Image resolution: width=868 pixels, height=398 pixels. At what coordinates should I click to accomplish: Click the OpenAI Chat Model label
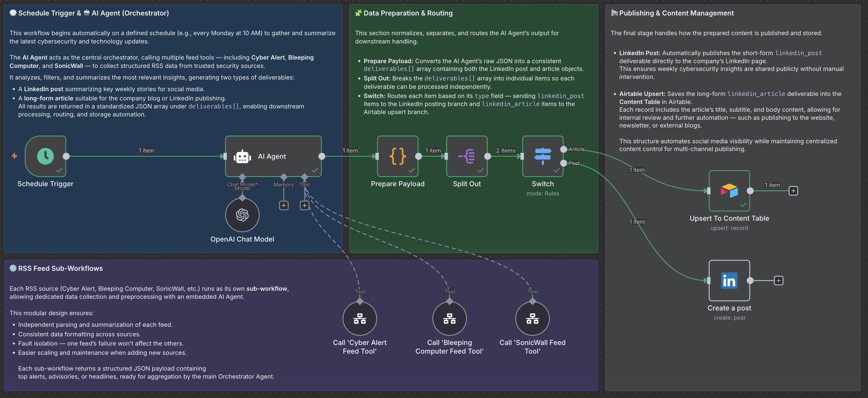click(x=242, y=239)
